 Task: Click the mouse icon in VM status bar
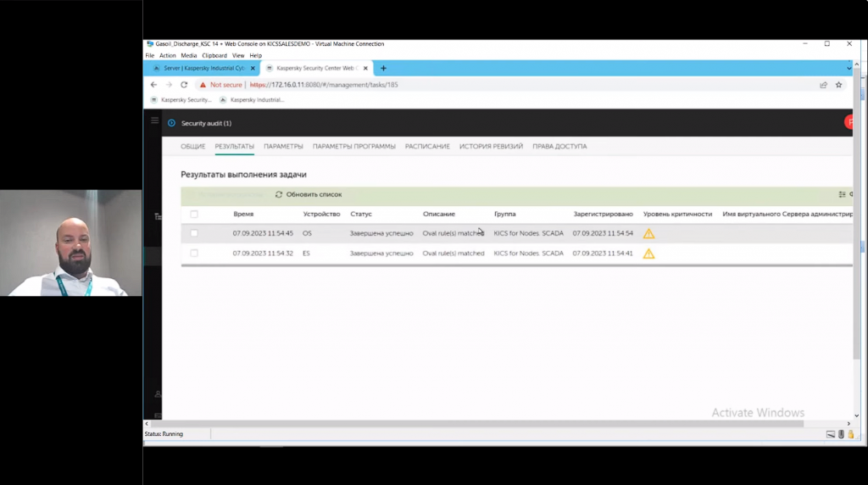(x=841, y=435)
